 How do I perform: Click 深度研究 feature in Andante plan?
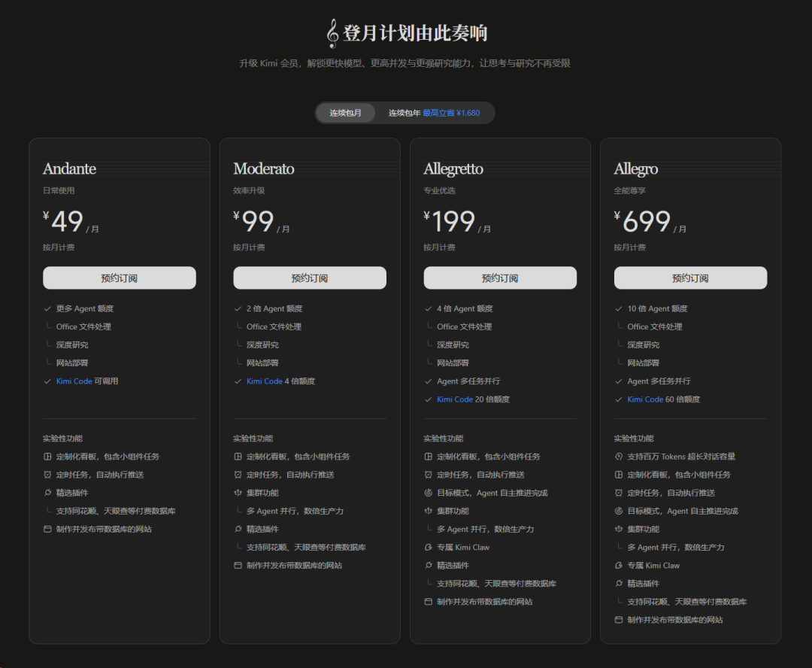72,345
